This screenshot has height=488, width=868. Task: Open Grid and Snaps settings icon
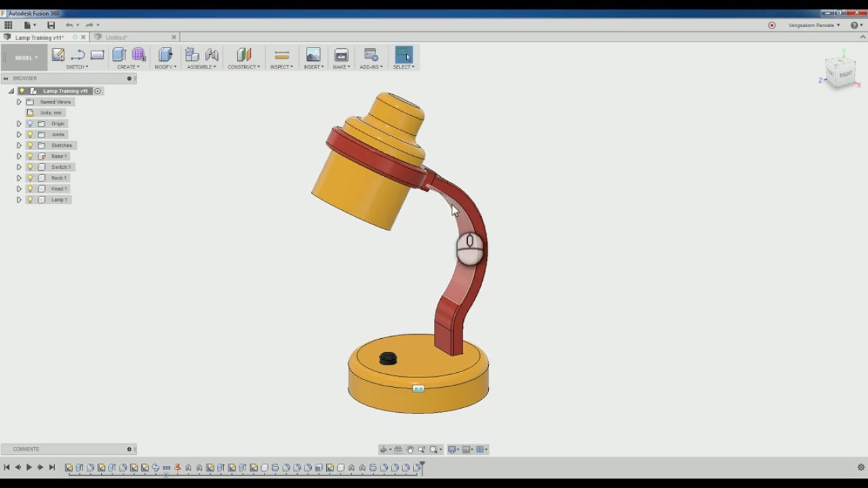coord(467,449)
